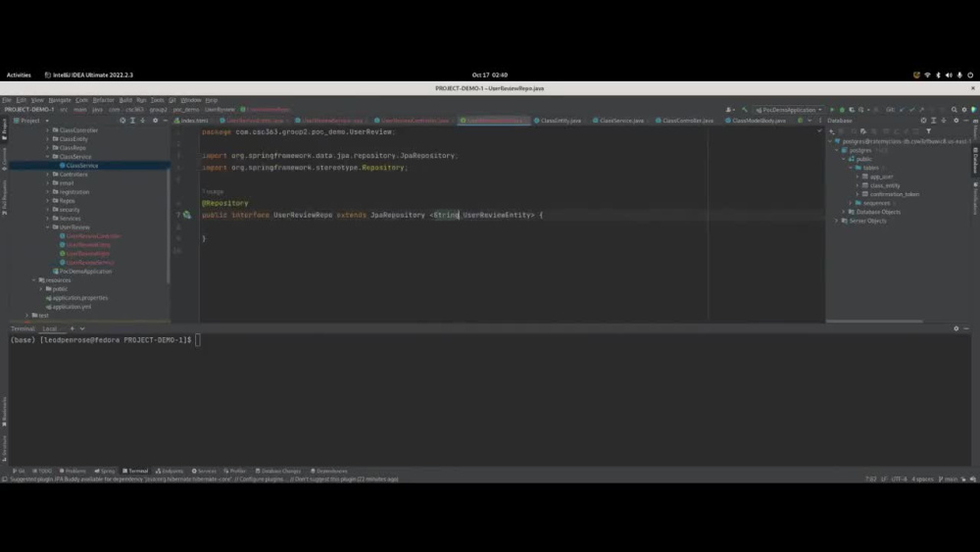Click the Debug bug icon in the toolbar
The image size is (980, 552).
click(842, 110)
